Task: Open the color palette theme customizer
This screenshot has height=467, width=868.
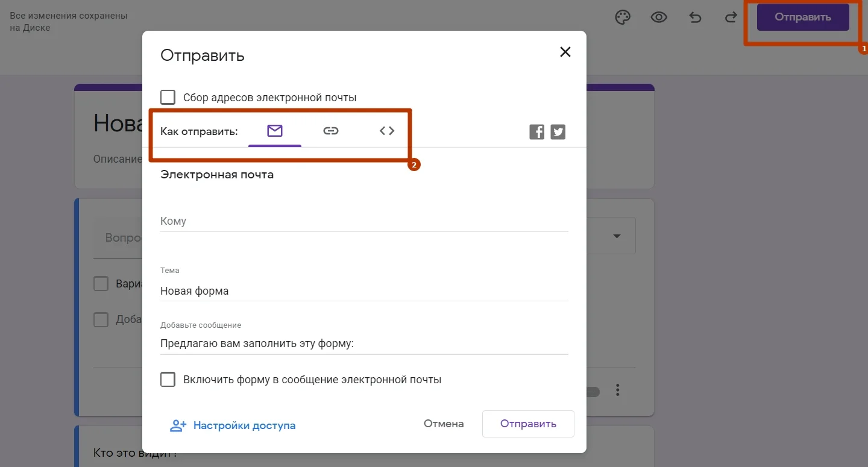Action: 622,17
